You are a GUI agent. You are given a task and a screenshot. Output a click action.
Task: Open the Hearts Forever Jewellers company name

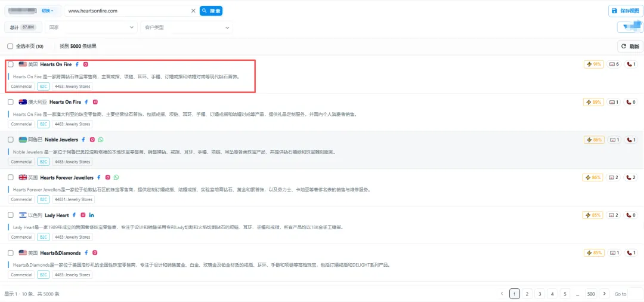[67, 177]
